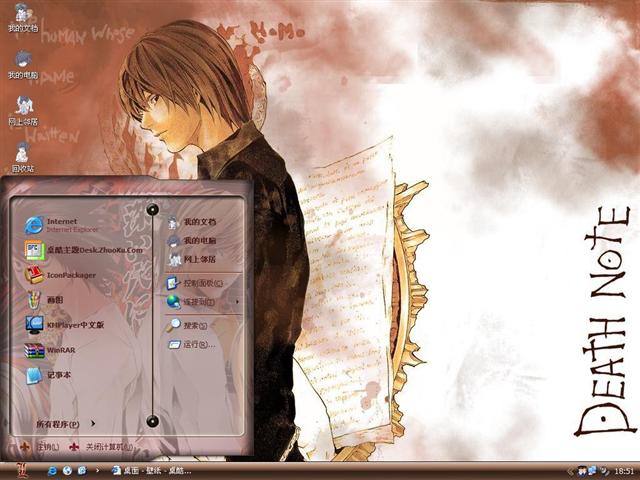Click third quick launch icon
Viewport: 640px width, 480px height.
82,471
